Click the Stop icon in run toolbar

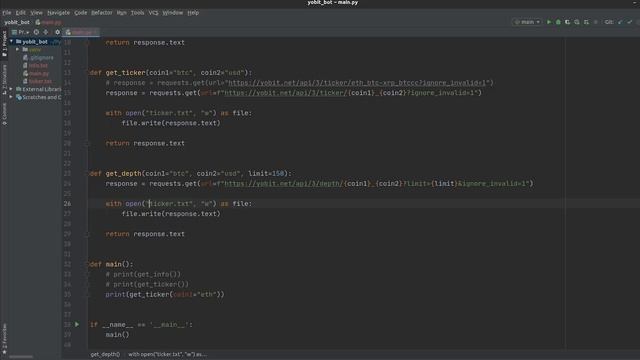(x=596, y=22)
